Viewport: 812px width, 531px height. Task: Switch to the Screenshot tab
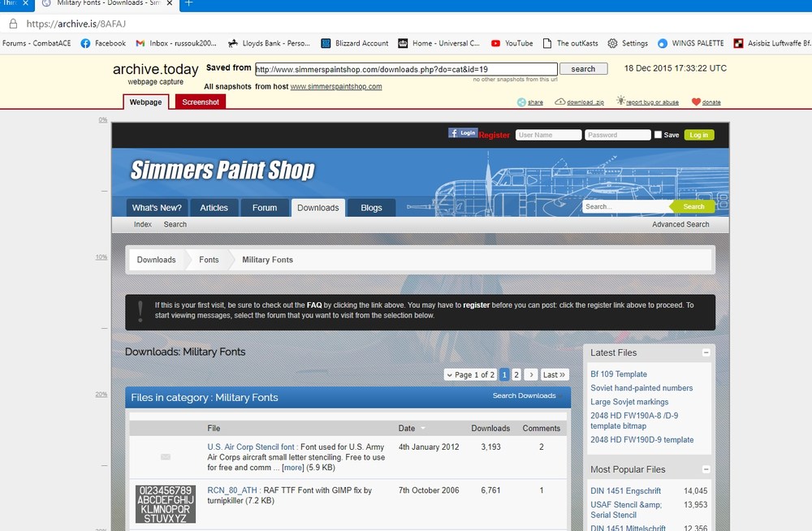point(201,102)
